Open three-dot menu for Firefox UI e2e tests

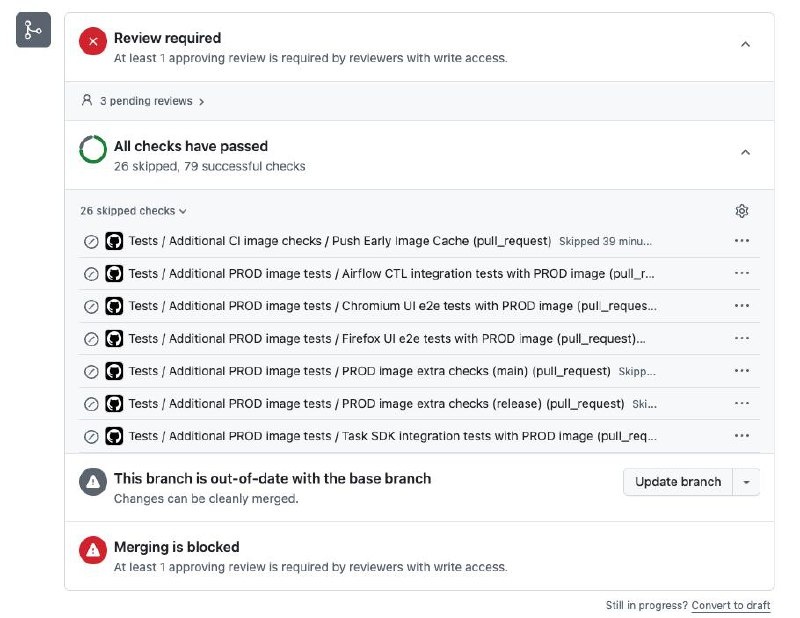742,338
